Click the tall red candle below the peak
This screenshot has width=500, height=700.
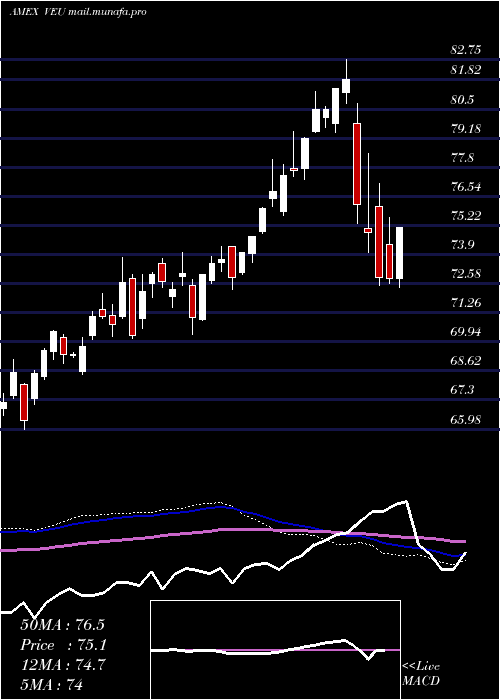tap(357, 163)
